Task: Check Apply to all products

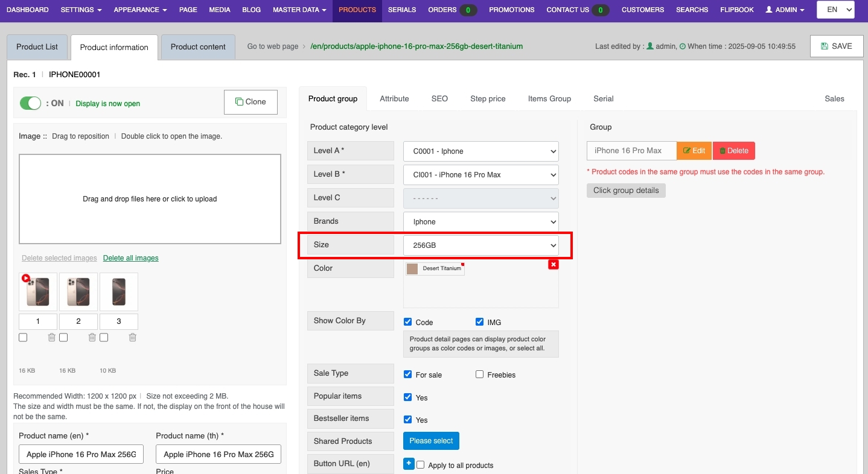Action: click(x=421, y=465)
